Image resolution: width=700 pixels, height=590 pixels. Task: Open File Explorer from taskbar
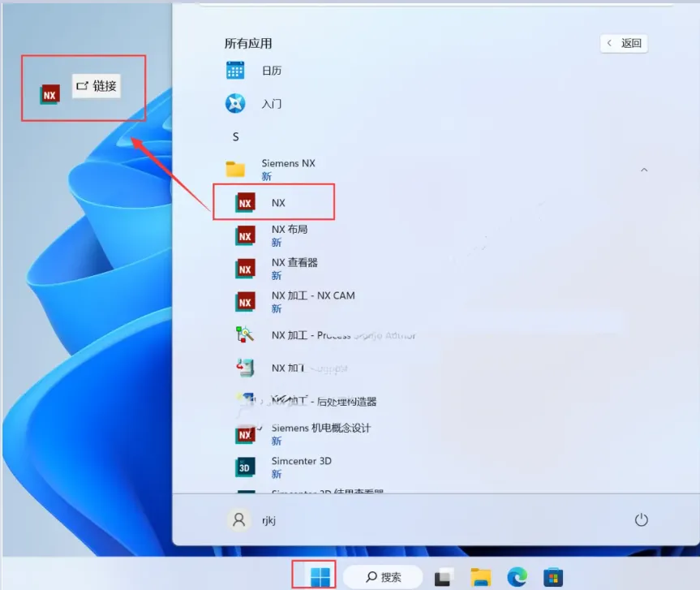coord(481,577)
